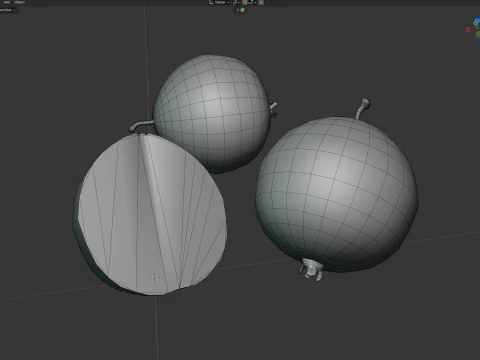Select the large sphere mesh on the right
This screenshot has height=360, width=480.
(x=337, y=195)
